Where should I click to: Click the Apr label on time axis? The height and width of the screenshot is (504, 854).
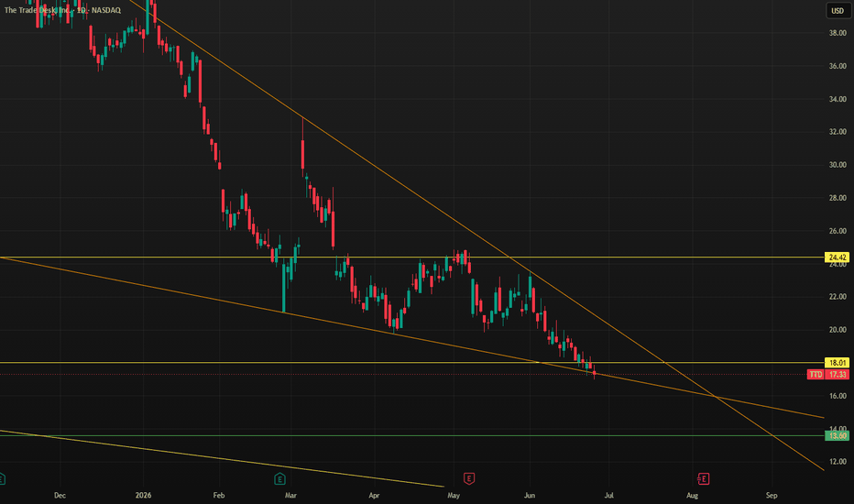[374, 495]
